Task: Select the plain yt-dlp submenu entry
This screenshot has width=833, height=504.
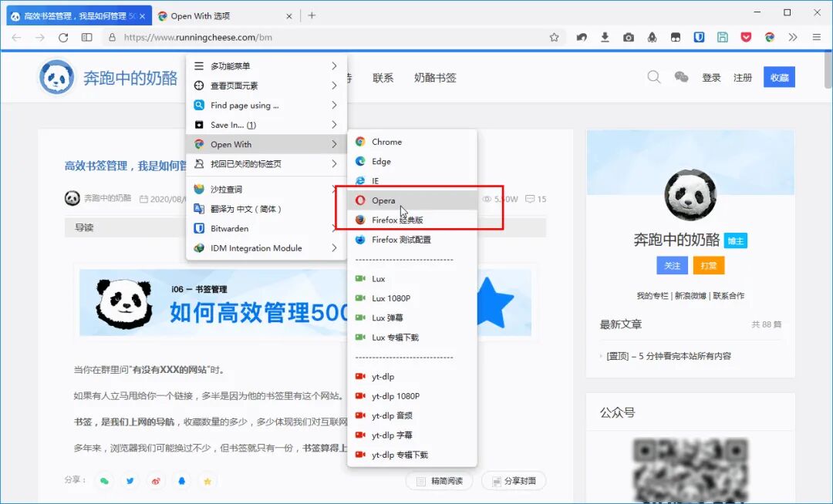Action: coord(412,377)
